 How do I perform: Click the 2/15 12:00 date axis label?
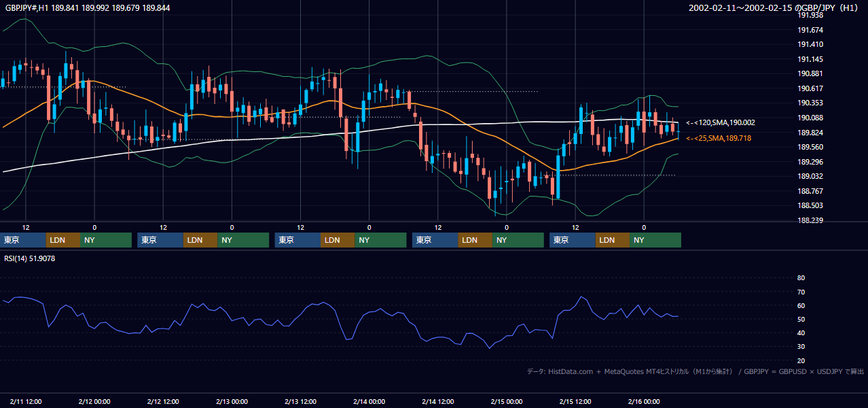pyautogui.click(x=575, y=401)
